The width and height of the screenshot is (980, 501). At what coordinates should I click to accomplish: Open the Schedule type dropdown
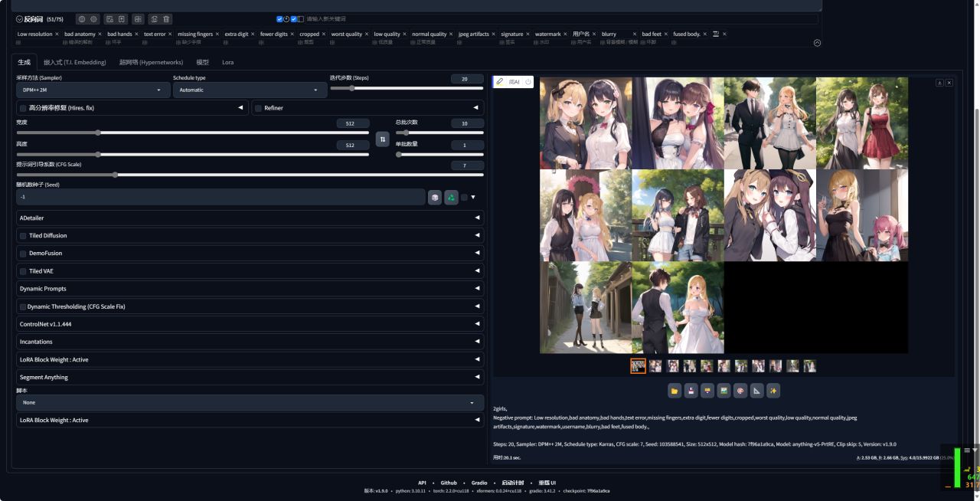click(x=250, y=90)
